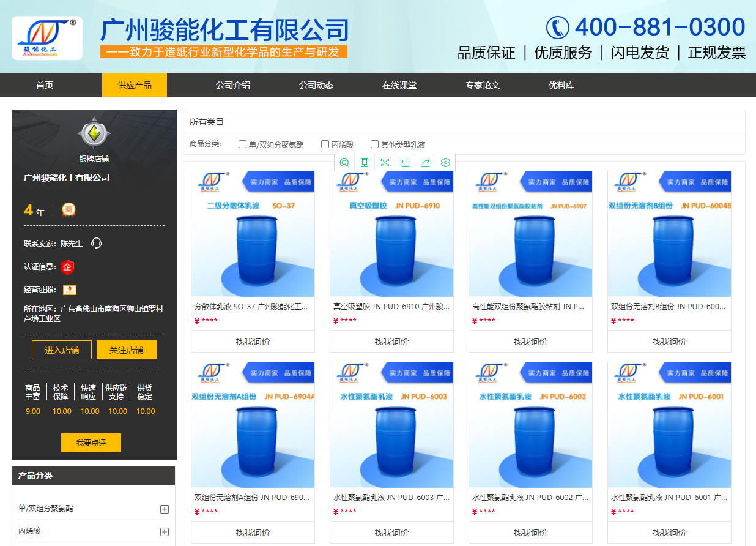Open the 优料库 navigation tab
The image size is (756, 546).
[x=561, y=85]
